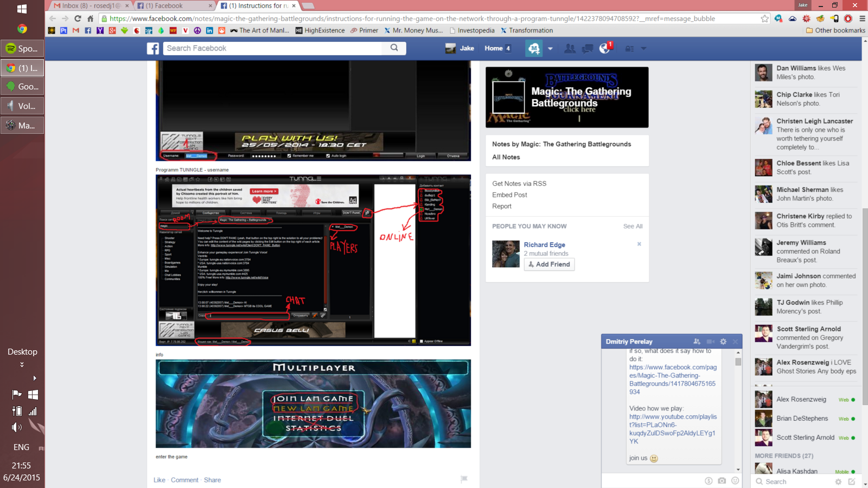Click the Like link under the note
This screenshot has height=488, width=868.
tap(159, 480)
